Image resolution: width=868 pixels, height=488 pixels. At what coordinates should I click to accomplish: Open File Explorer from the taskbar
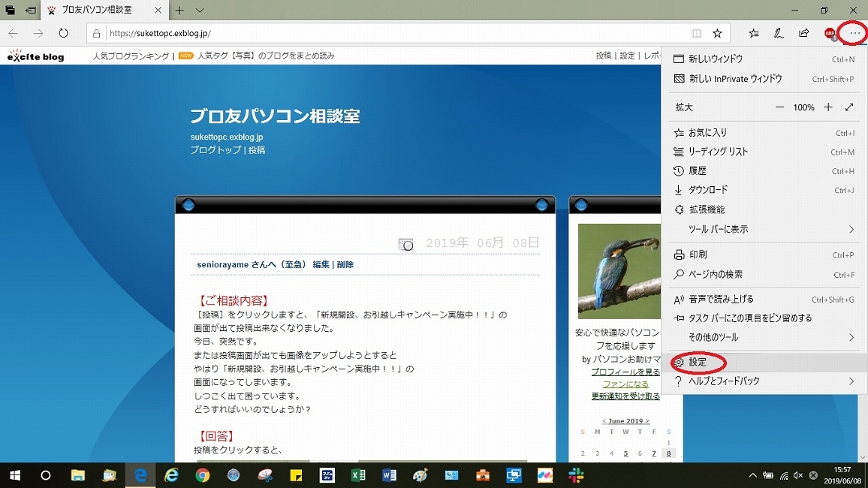[78, 475]
